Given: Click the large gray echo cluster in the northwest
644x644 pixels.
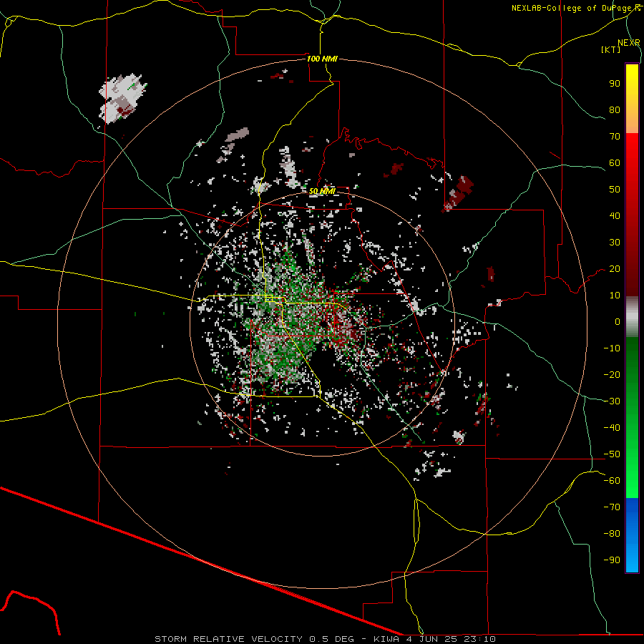Looking at the screenshot, I should tap(122, 98).
